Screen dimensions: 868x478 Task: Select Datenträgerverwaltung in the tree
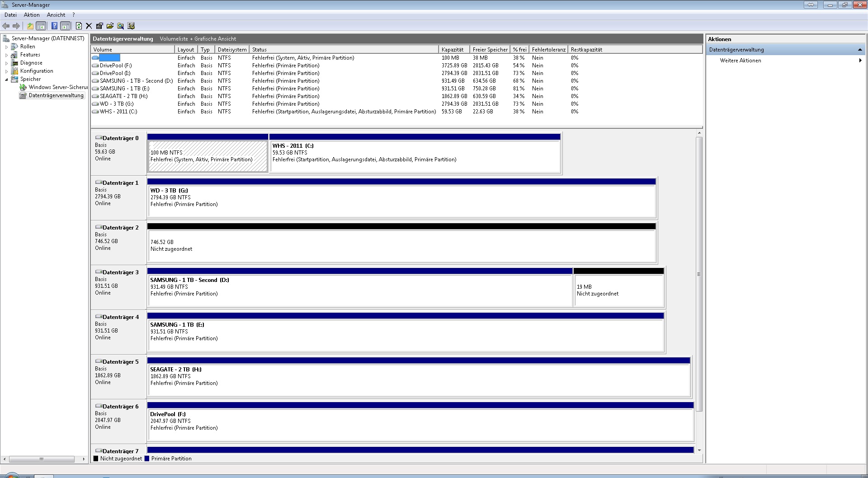click(56, 95)
